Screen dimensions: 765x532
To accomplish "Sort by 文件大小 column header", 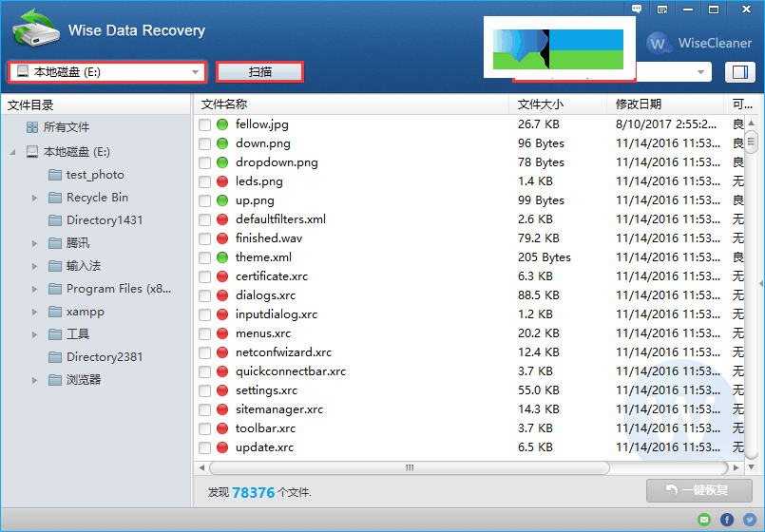I will click(x=558, y=104).
